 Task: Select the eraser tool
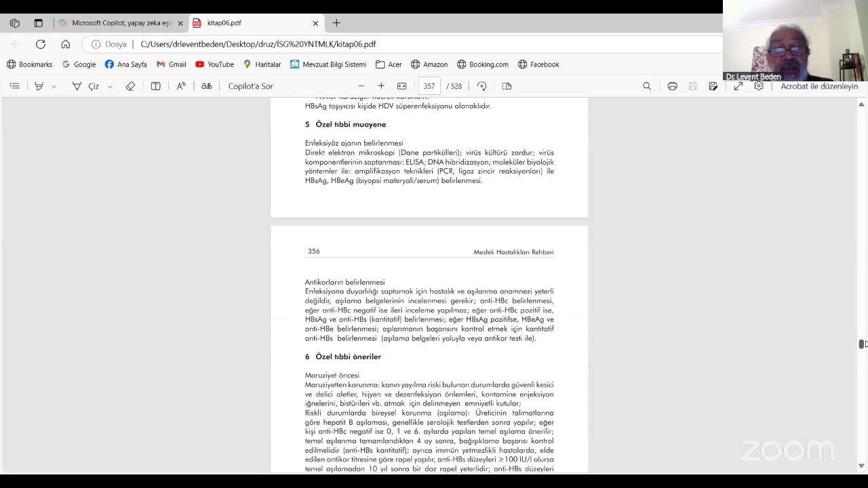tap(130, 86)
